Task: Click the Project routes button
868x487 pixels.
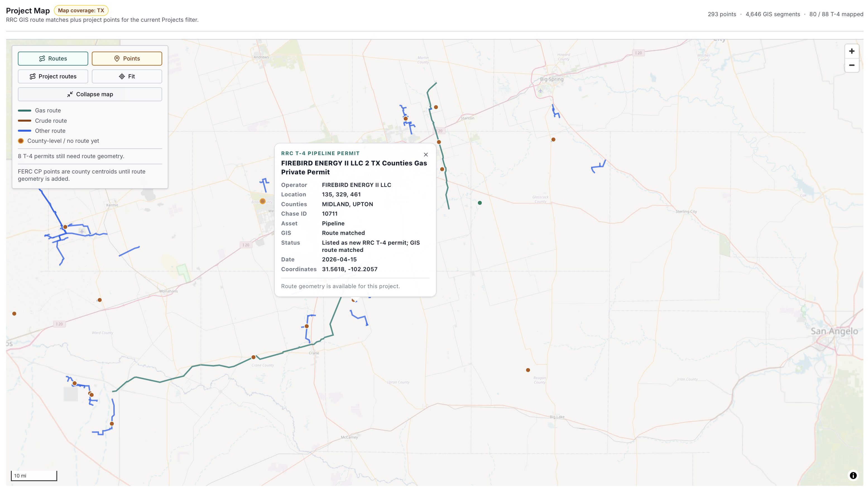Action: (x=53, y=76)
